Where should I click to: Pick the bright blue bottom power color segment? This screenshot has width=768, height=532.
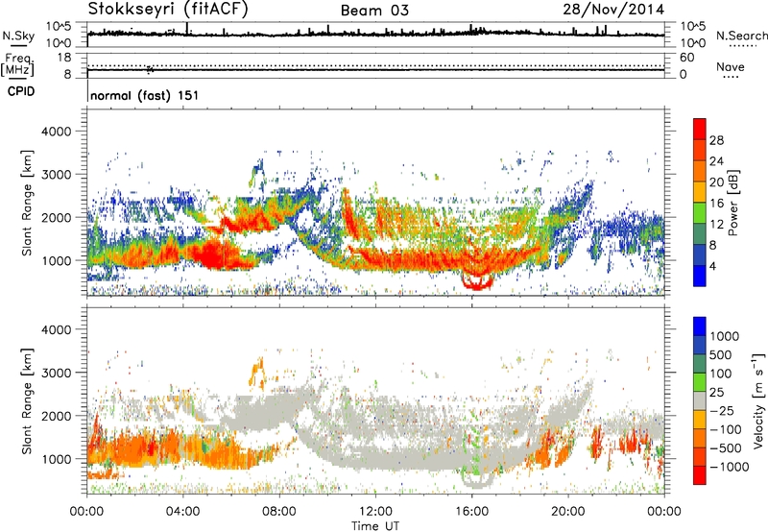click(700, 277)
